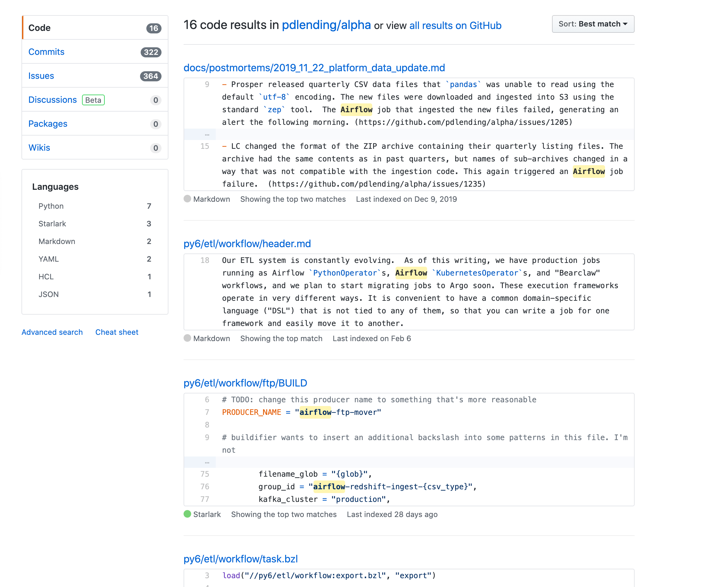The width and height of the screenshot is (728, 587).
Task: Filter results by JSON language
Action: [95, 294]
